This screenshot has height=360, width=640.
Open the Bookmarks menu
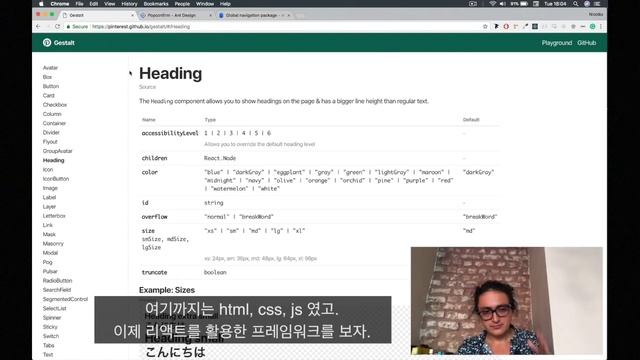(156, 4)
